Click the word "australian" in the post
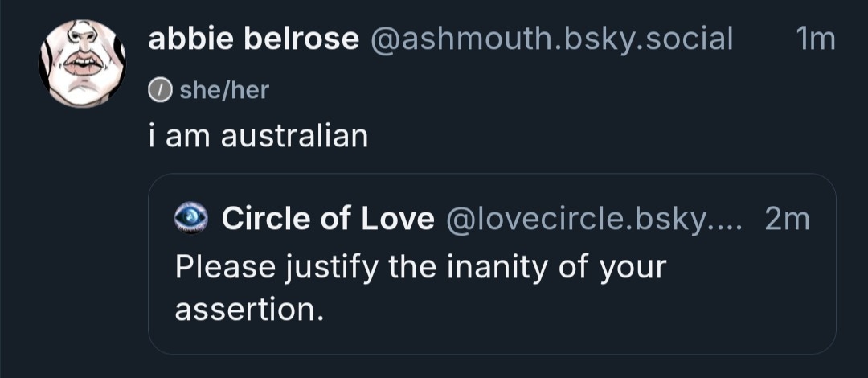 pyautogui.click(x=294, y=135)
